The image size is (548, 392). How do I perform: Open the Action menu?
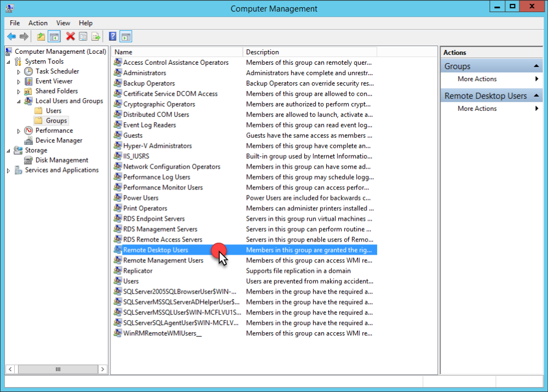point(38,23)
